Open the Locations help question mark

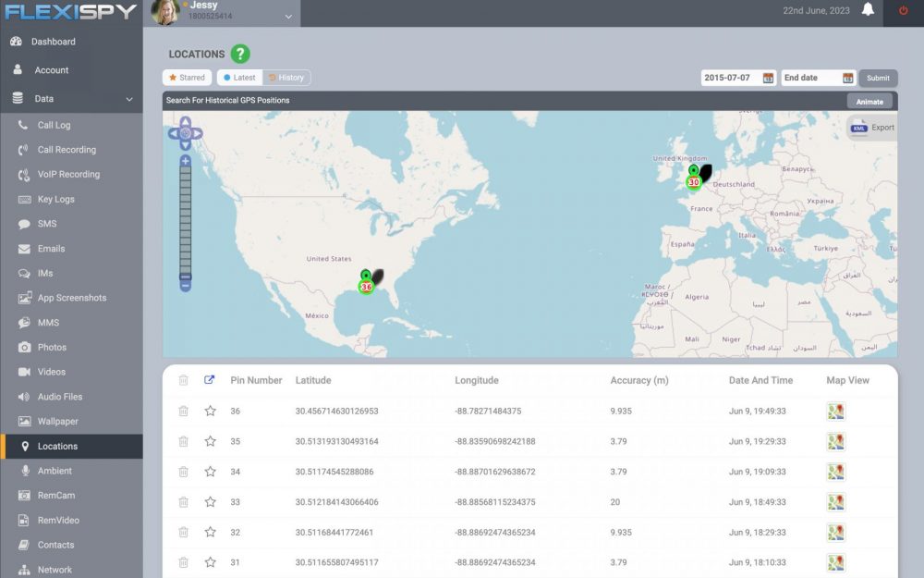point(240,54)
